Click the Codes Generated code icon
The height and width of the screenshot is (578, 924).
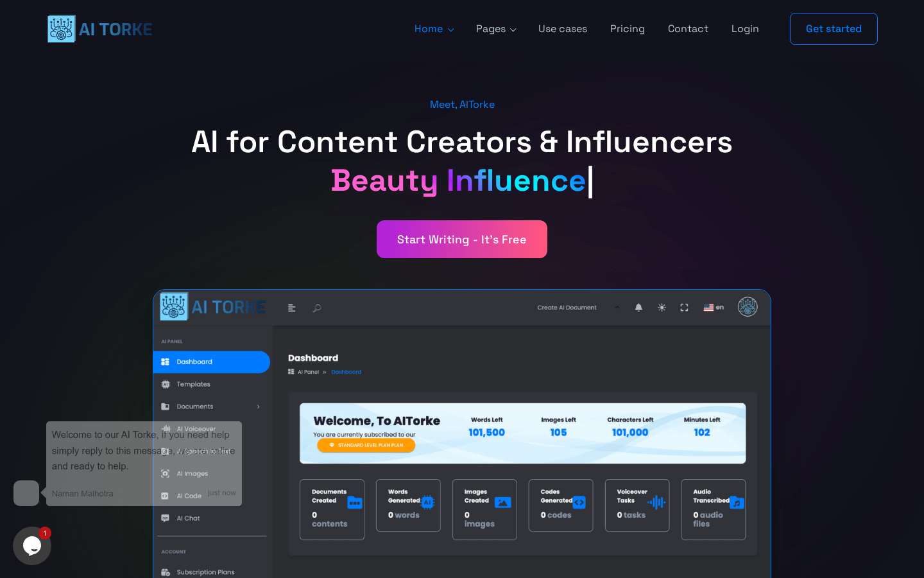579,503
